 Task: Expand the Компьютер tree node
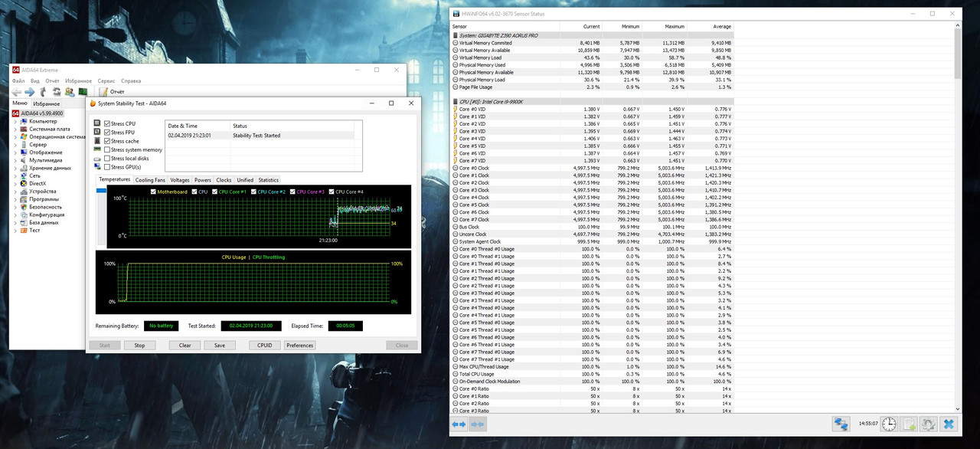click(x=15, y=121)
